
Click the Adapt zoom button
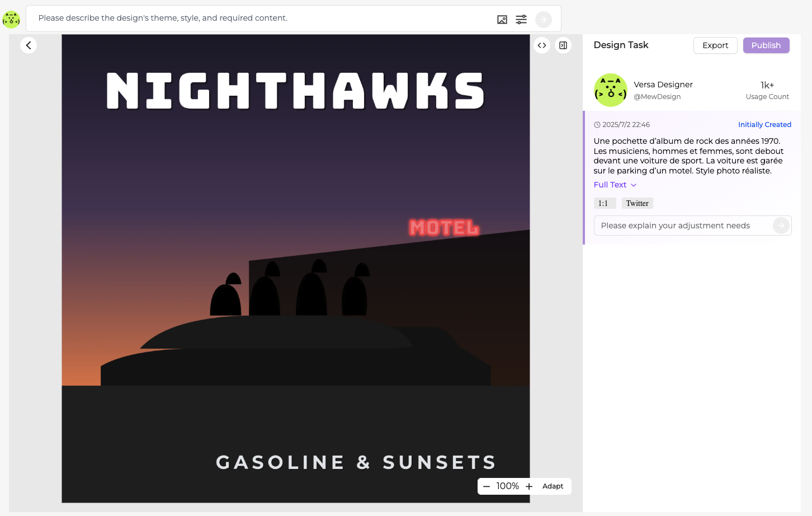click(553, 486)
